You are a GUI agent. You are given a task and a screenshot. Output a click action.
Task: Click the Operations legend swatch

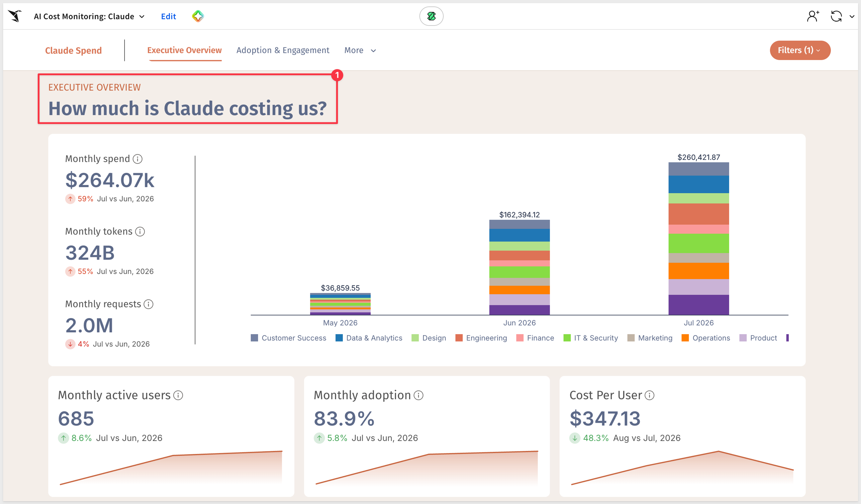(685, 338)
